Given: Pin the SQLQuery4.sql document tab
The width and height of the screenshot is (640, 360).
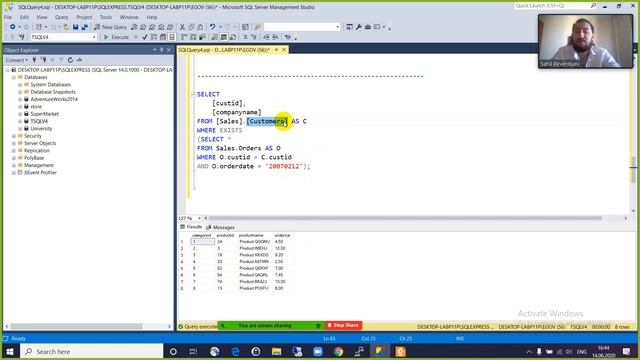Looking at the screenshot, I should (x=276, y=50).
